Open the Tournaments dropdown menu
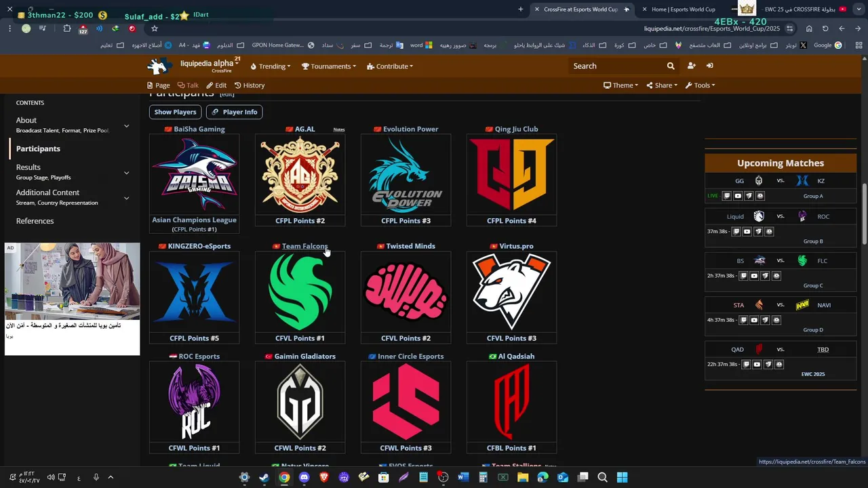Viewport: 868px width, 488px height. tap(330, 66)
